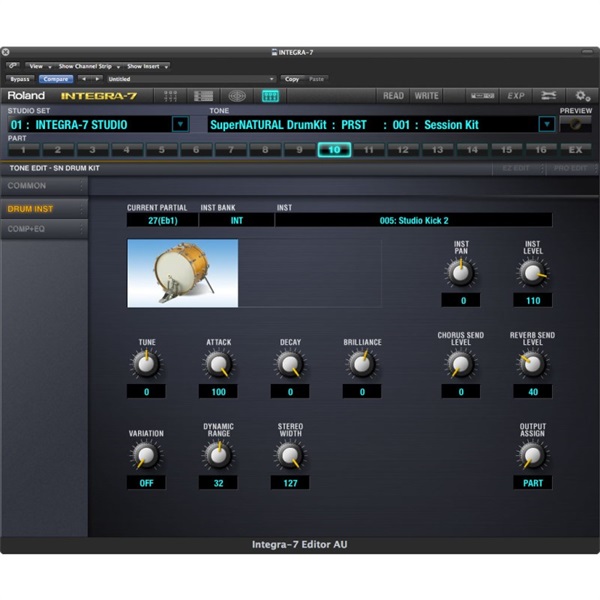Open the Motional Surround circular icon
This screenshot has width=600, height=600.
click(237, 96)
